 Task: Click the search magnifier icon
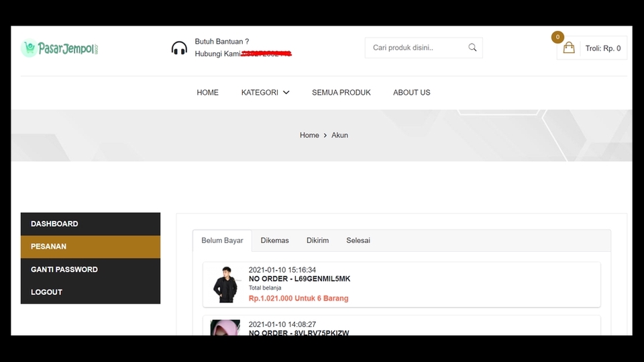pos(472,48)
